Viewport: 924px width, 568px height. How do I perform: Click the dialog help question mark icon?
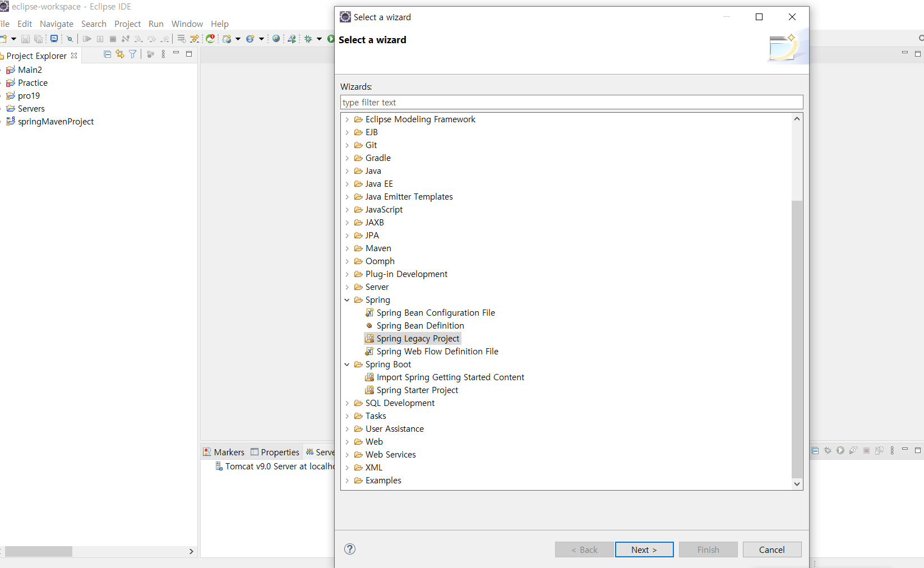coord(350,549)
